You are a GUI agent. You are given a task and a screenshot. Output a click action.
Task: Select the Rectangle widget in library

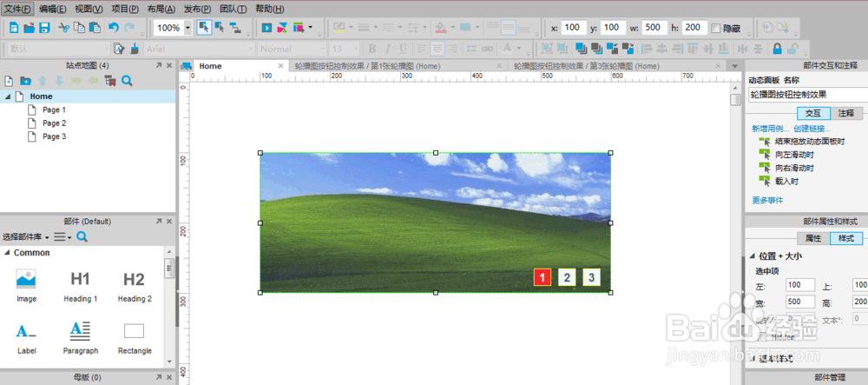(x=135, y=338)
